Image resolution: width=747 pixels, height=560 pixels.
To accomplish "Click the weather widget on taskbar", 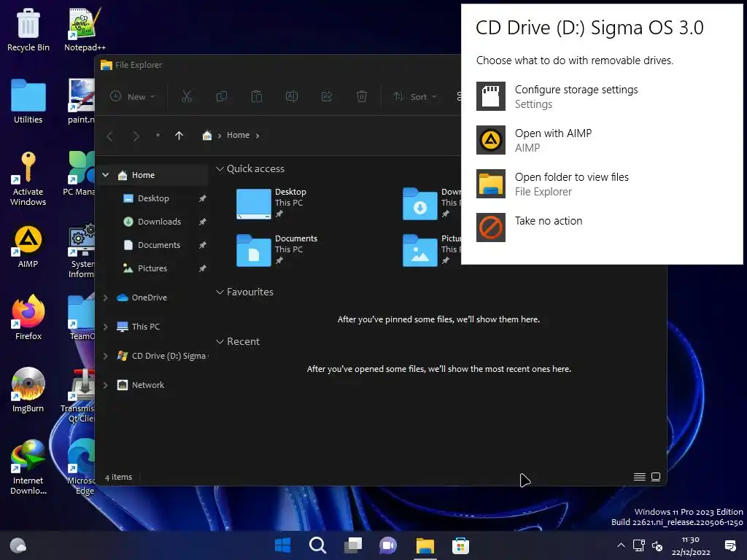I will click(18, 545).
